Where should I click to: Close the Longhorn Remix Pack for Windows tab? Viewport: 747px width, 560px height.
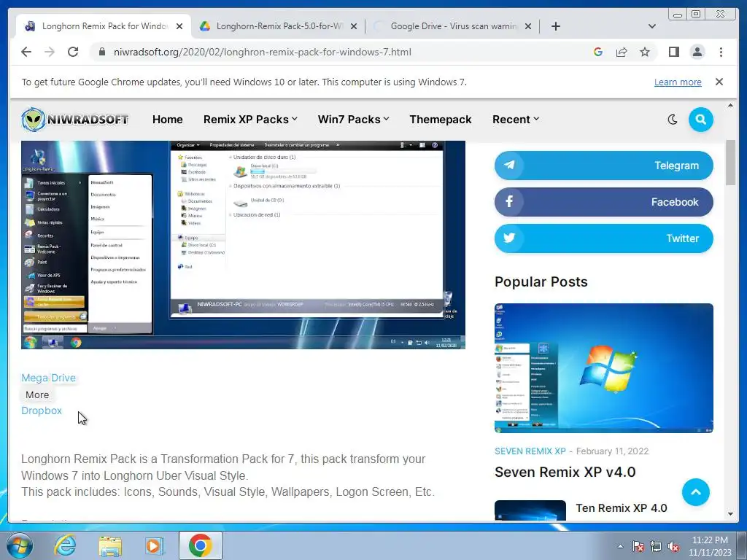(x=179, y=26)
